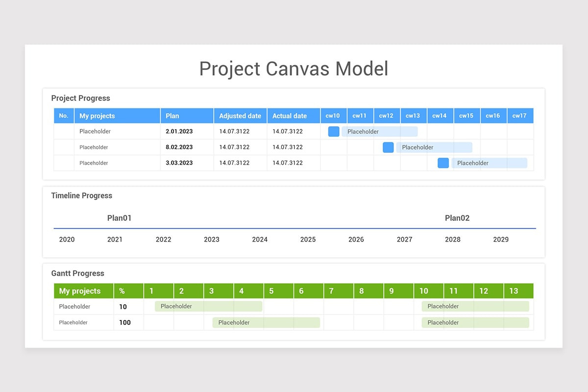
Task: Click the Project Progress section title
Action: coord(81,98)
